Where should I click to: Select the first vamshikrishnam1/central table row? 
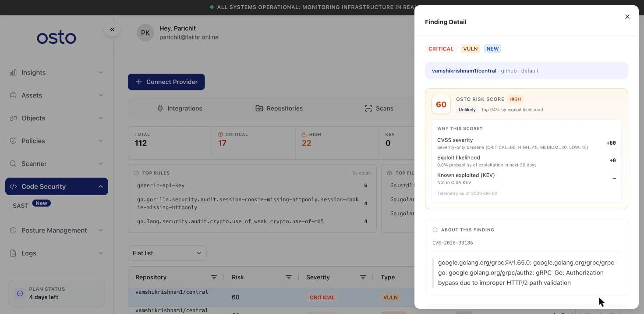(x=271, y=297)
